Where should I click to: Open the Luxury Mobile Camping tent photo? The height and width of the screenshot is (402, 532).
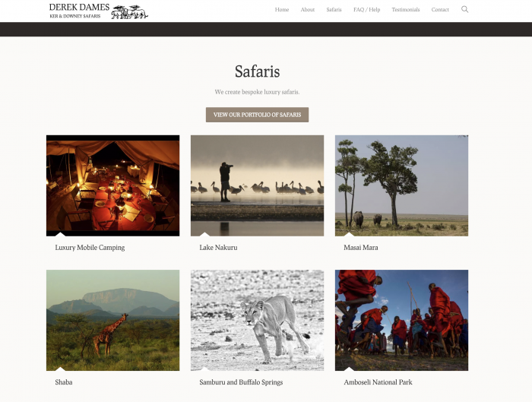point(113,185)
